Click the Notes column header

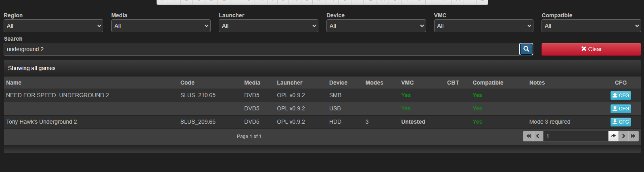(x=537, y=83)
